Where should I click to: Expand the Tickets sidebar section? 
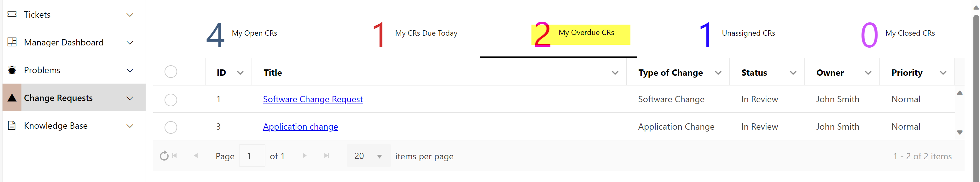130,15
